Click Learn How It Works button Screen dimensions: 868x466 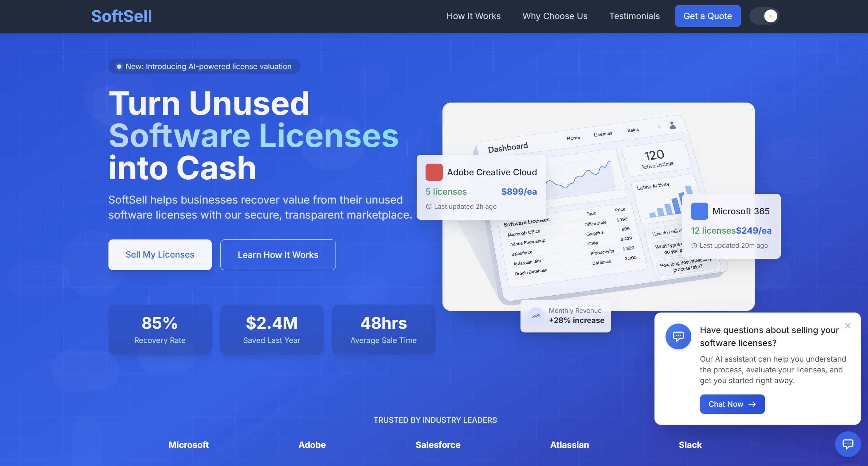tap(278, 254)
